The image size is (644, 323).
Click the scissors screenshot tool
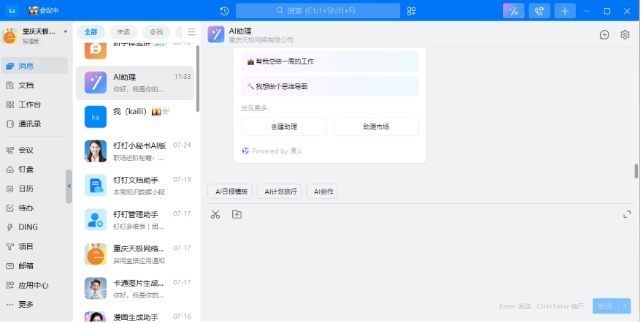click(215, 214)
